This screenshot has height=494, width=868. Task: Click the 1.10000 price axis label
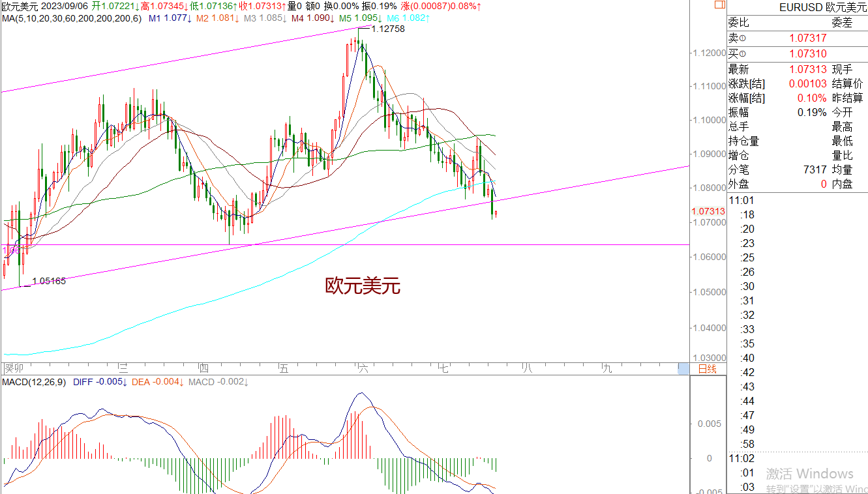point(710,120)
